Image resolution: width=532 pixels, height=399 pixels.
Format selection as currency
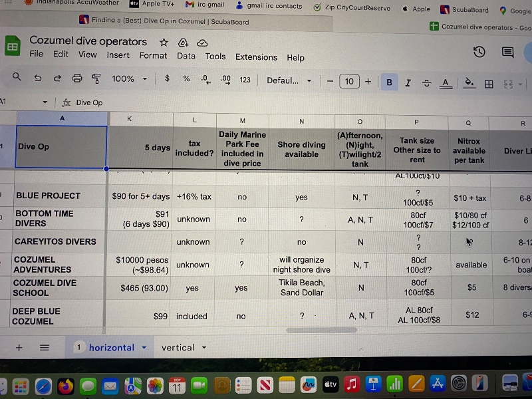[x=167, y=78]
